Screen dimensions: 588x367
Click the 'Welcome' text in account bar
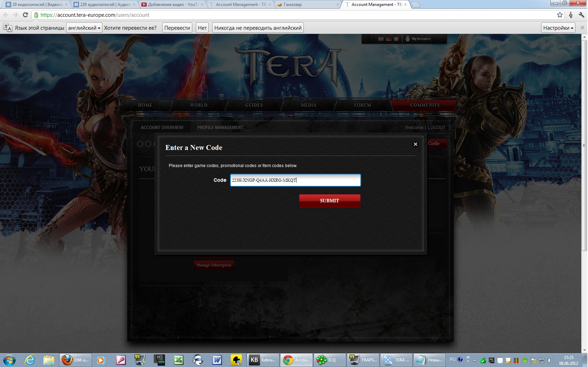[414, 128]
